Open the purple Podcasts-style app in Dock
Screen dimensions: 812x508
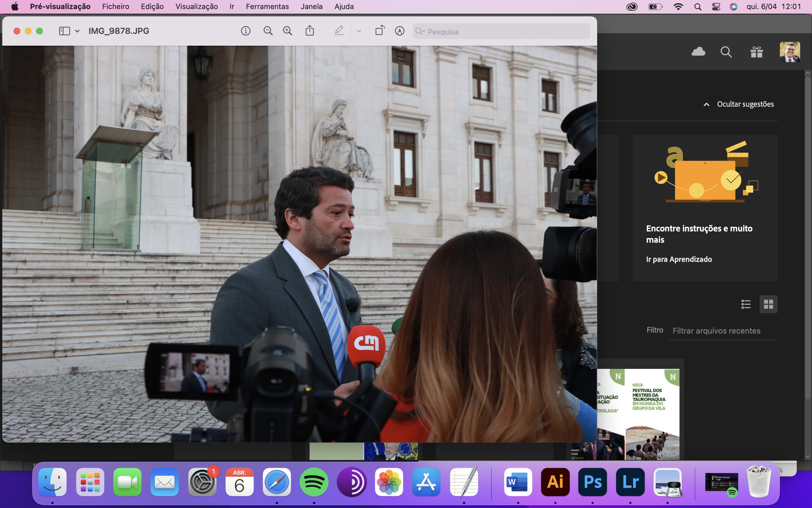352,482
